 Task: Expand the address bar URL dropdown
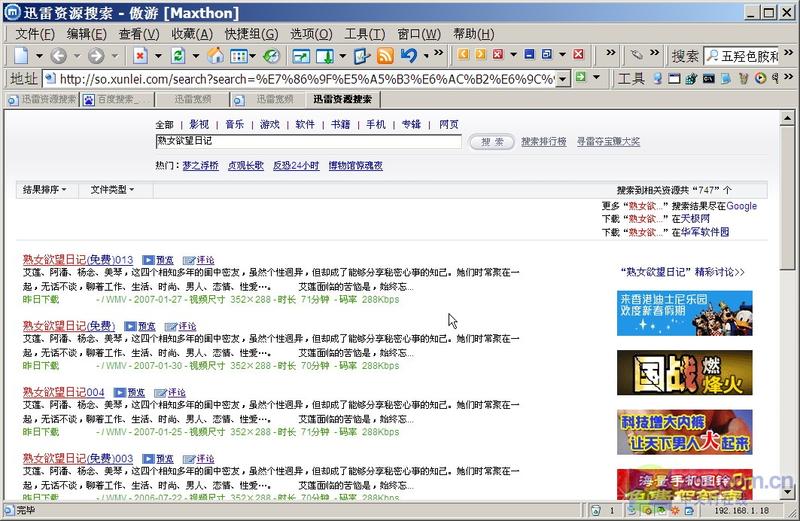(562, 79)
